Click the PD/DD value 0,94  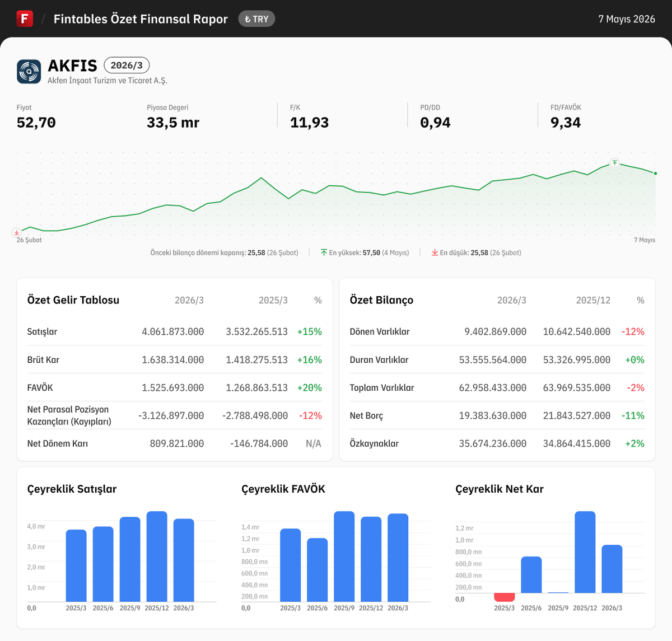click(x=435, y=123)
